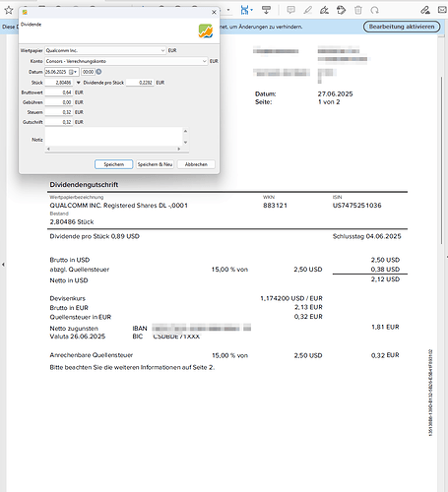The image size is (448, 492).
Task: Click Notiz horizontal scroll left arrow
Action: 48,149
